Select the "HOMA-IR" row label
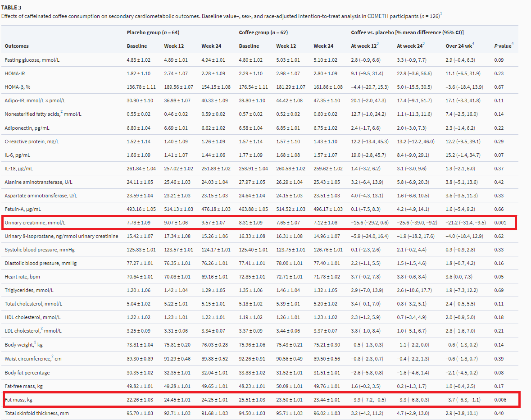The image size is (531, 420). click(14, 73)
